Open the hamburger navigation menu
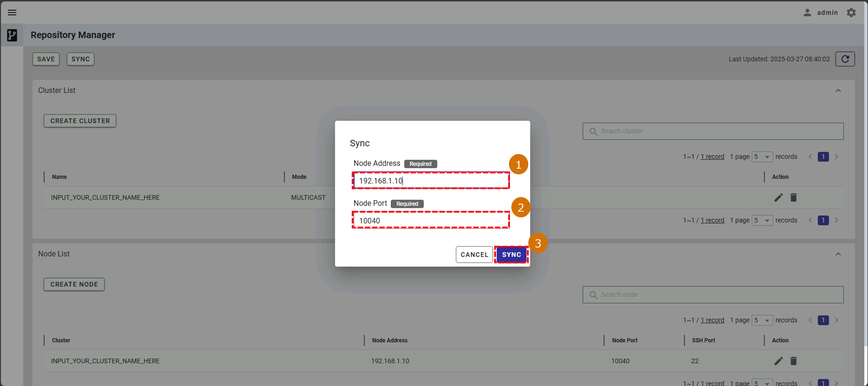Image resolution: width=868 pixels, height=386 pixels. click(x=12, y=12)
